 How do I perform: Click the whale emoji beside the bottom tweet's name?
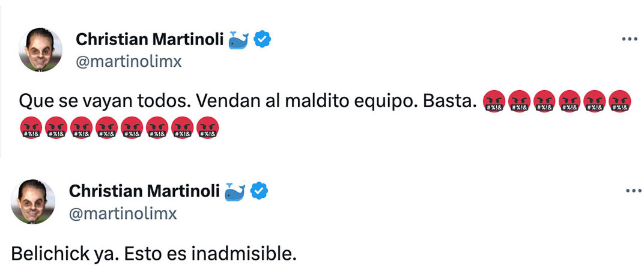point(235,192)
